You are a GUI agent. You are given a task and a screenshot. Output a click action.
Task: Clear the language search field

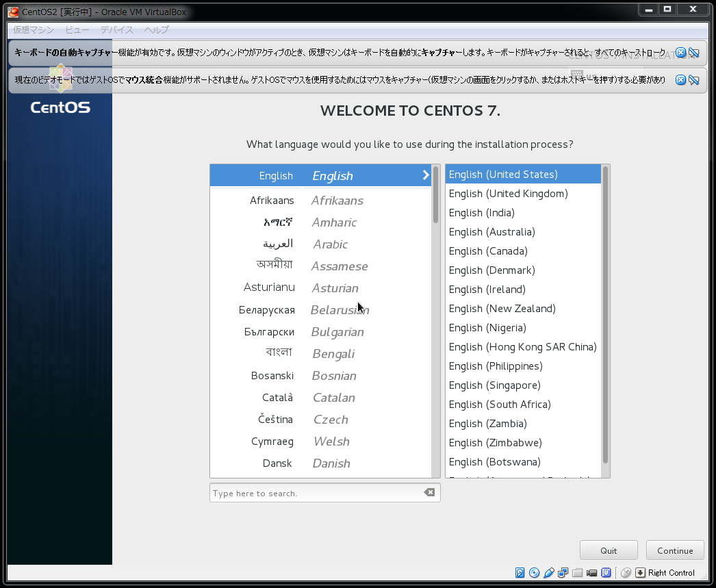click(x=429, y=492)
